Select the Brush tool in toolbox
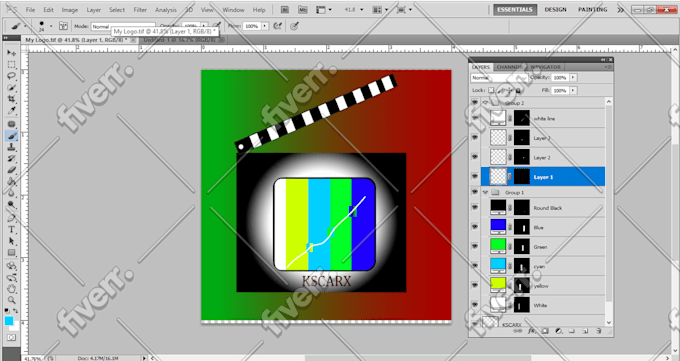Viewport: 680px width, 361px height. (x=11, y=136)
